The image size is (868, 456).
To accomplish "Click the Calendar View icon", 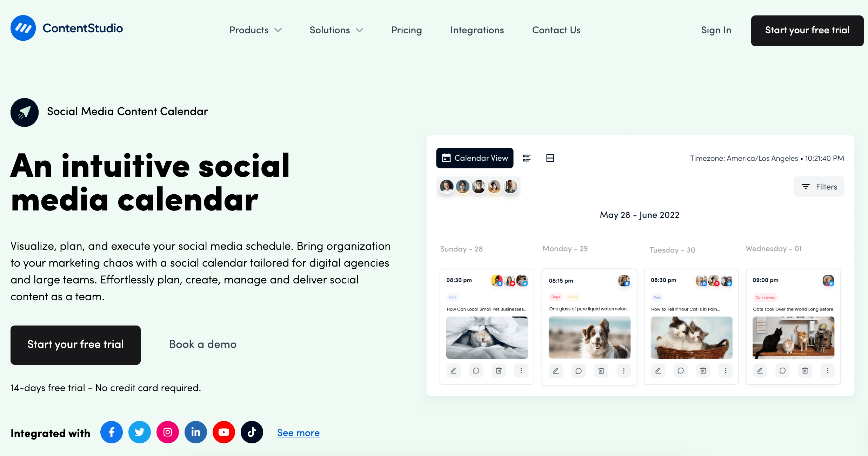I will point(447,158).
